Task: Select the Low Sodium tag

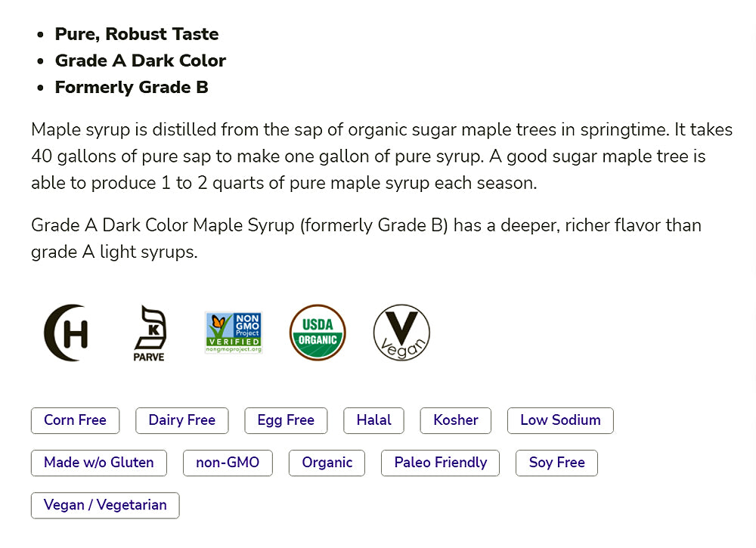Action: [x=560, y=420]
